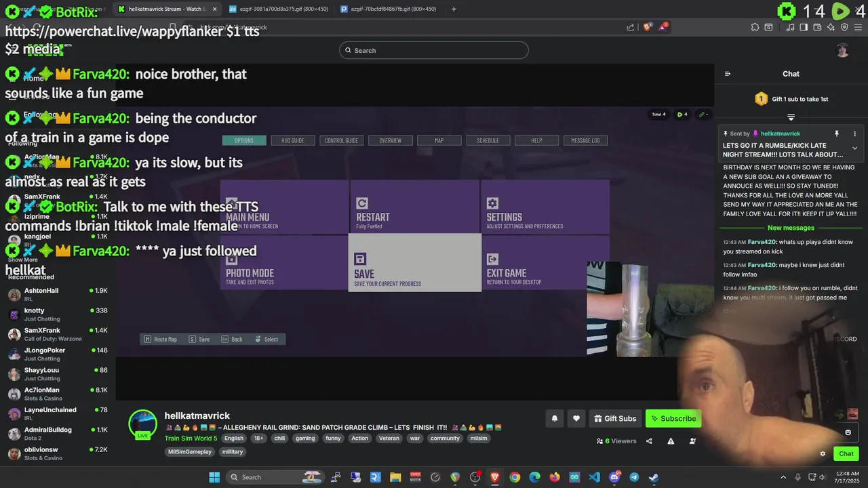This screenshot has width=868, height=488.
Task: Open JLongoPoker recommended channel
Action: (x=58, y=354)
